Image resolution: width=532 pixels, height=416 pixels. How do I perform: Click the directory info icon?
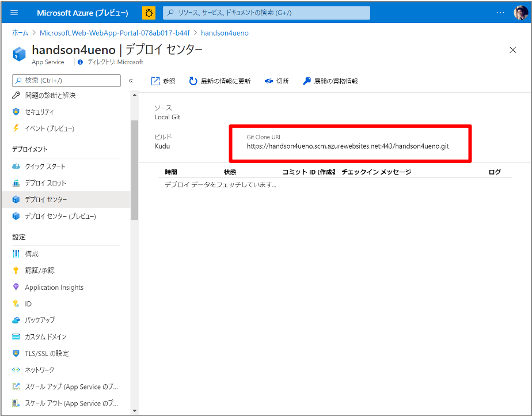tap(80, 62)
